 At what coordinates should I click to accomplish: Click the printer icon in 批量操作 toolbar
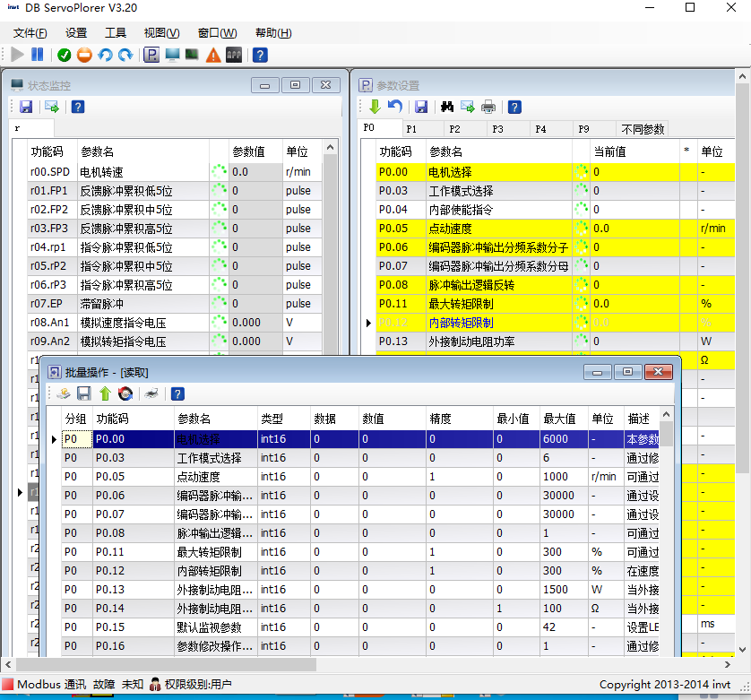(x=151, y=393)
